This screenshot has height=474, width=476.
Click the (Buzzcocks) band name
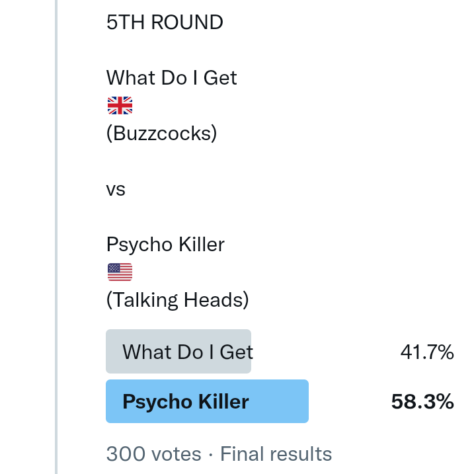point(161,134)
